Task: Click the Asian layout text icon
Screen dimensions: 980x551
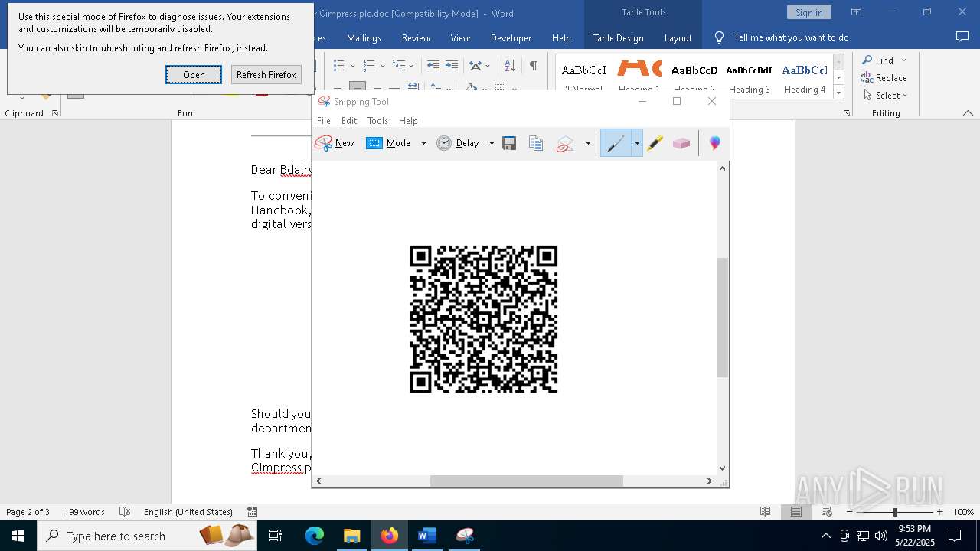Action: point(475,66)
